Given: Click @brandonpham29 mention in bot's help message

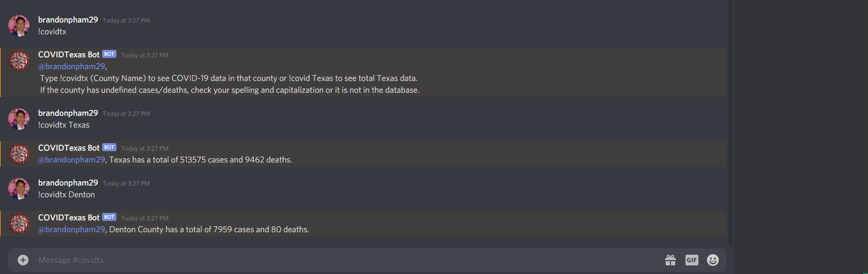Looking at the screenshot, I should click(x=72, y=66).
